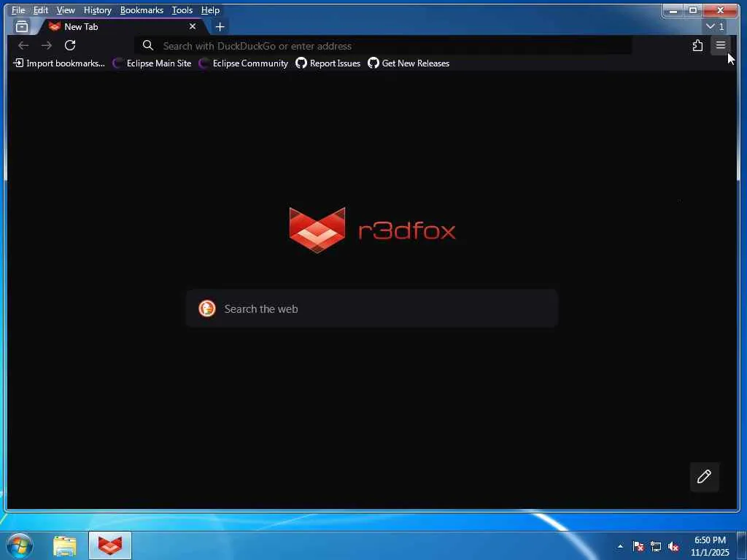The width and height of the screenshot is (747, 560).
Task: Expand the list all tabs dropdown
Action: click(715, 27)
